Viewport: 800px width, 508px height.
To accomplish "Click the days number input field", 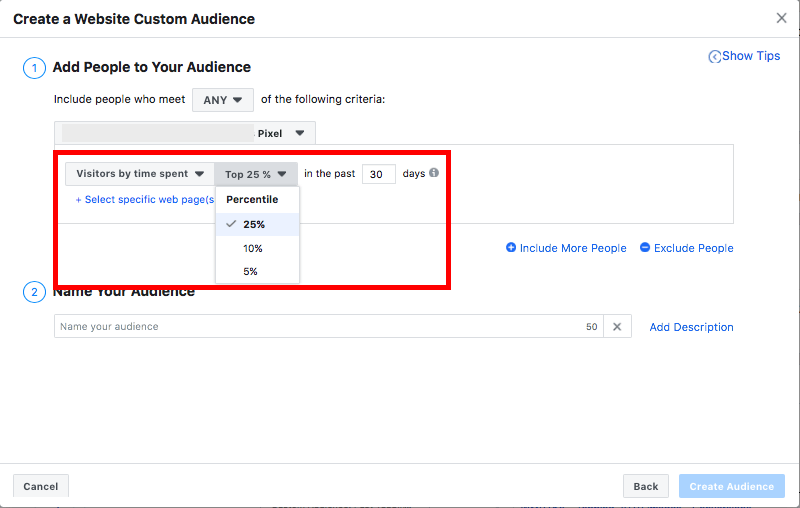I will pos(378,174).
